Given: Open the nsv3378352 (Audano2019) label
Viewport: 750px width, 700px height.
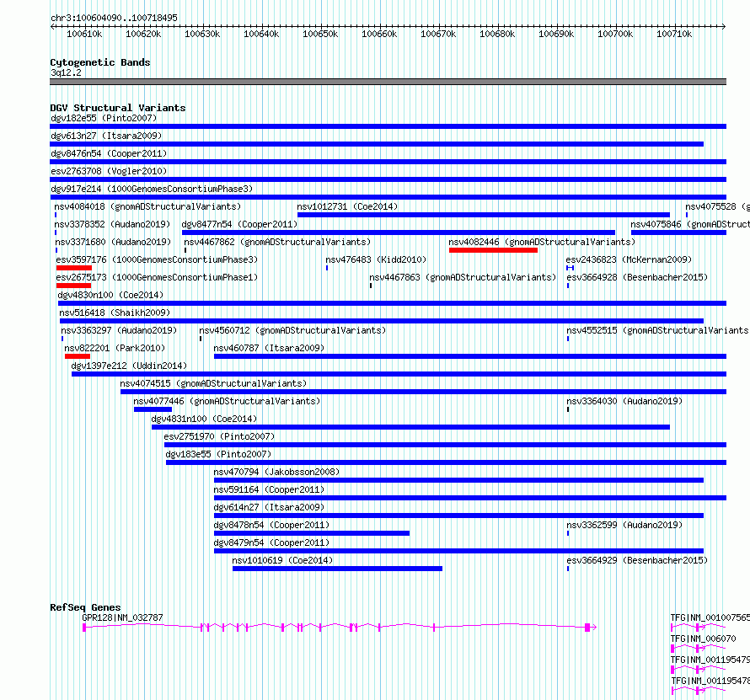Looking at the screenshot, I should coord(112,224).
